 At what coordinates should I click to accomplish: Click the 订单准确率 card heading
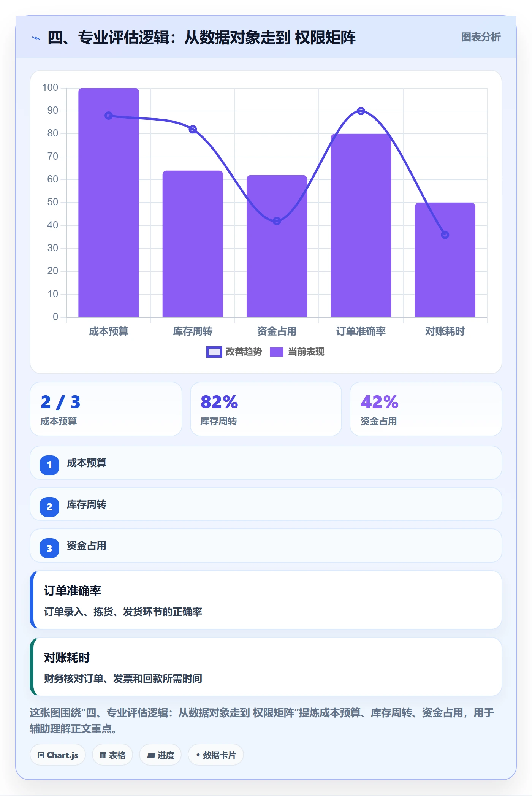73,591
